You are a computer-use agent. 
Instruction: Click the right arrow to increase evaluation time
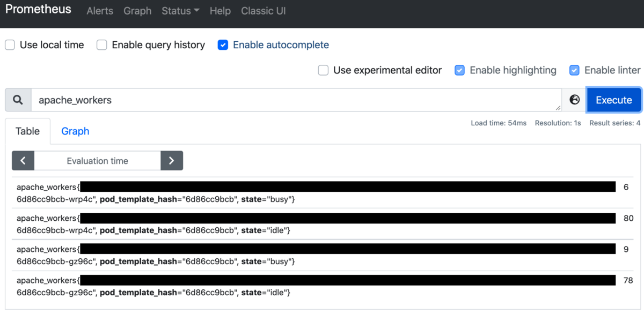pos(172,160)
